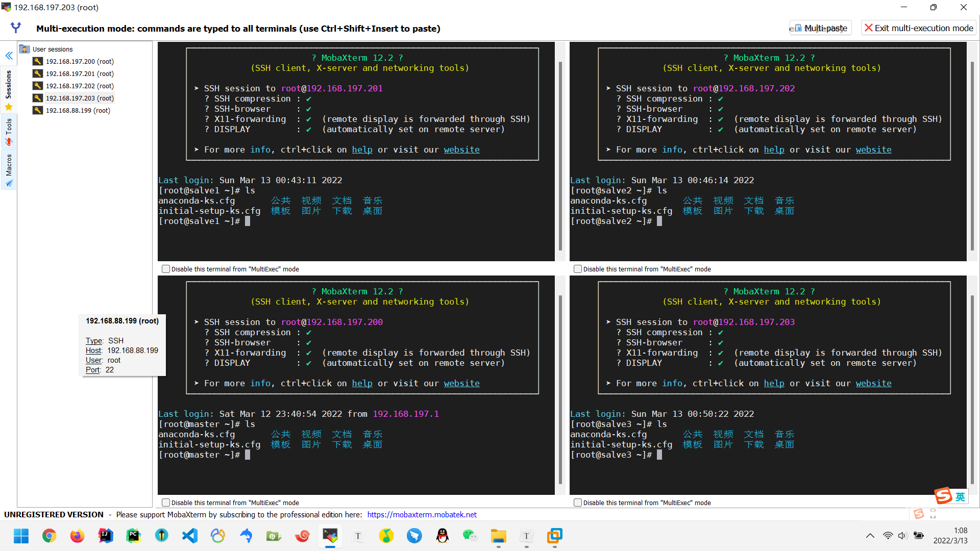Screen dimensions: 980x551
Task: Show hidden system tray icons
Action: [x=870, y=536]
